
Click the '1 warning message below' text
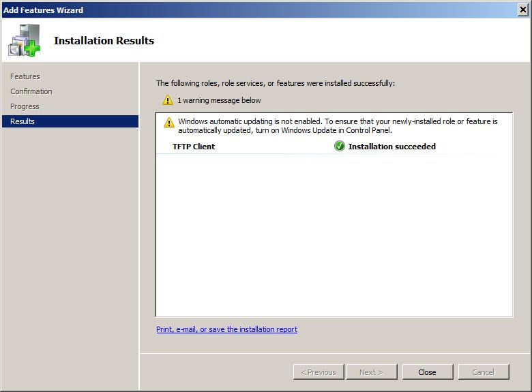[219, 100]
